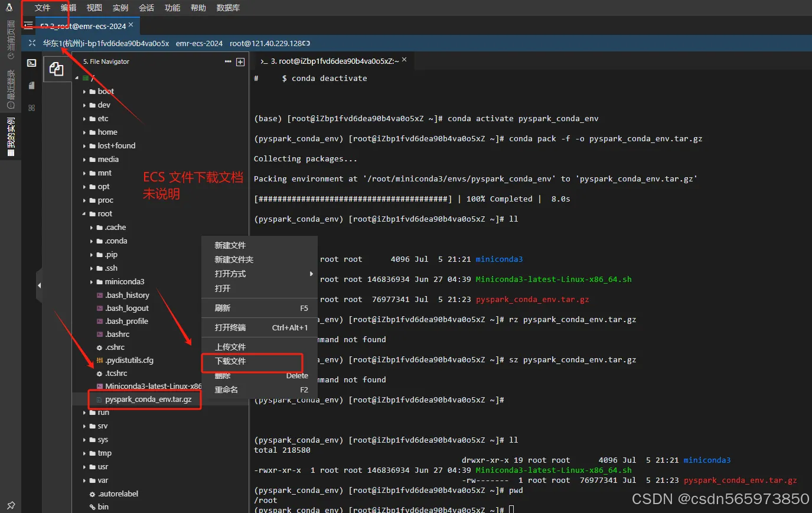Choose 下载文件 from the context menu
This screenshot has height=513, width=812.
click(x=259, y=361)
